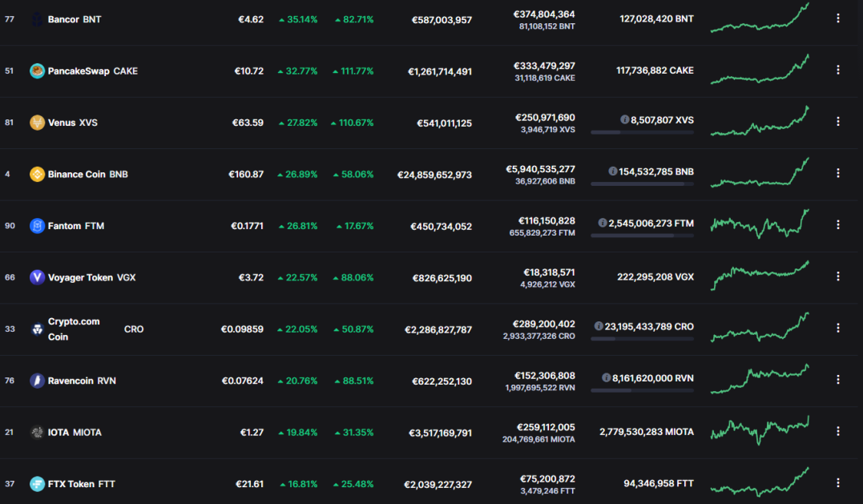Click the Binance Coin 7-day price chart

pyautogui.click(x=760, y=173)
